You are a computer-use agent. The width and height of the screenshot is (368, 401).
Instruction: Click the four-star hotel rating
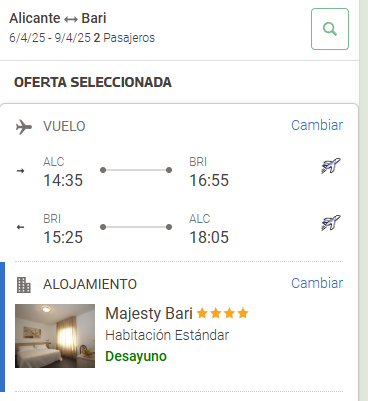coord(223,313)
